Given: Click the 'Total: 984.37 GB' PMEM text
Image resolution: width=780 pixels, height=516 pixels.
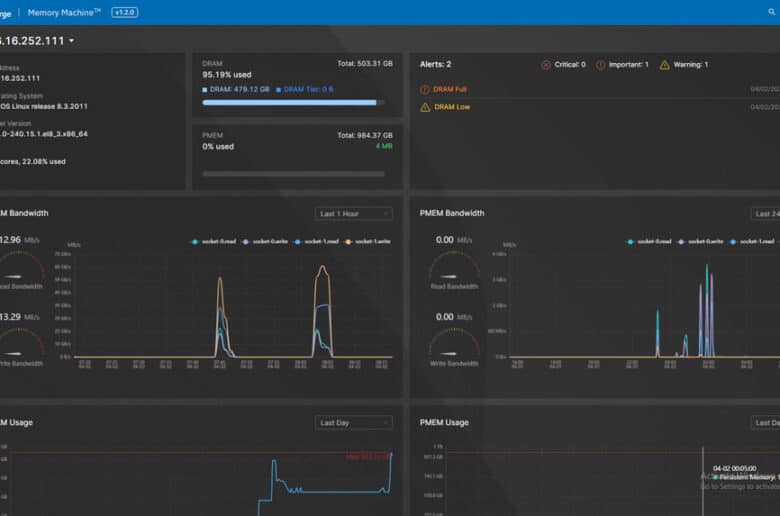Looking at the screenshot, I should coord(365,135).
